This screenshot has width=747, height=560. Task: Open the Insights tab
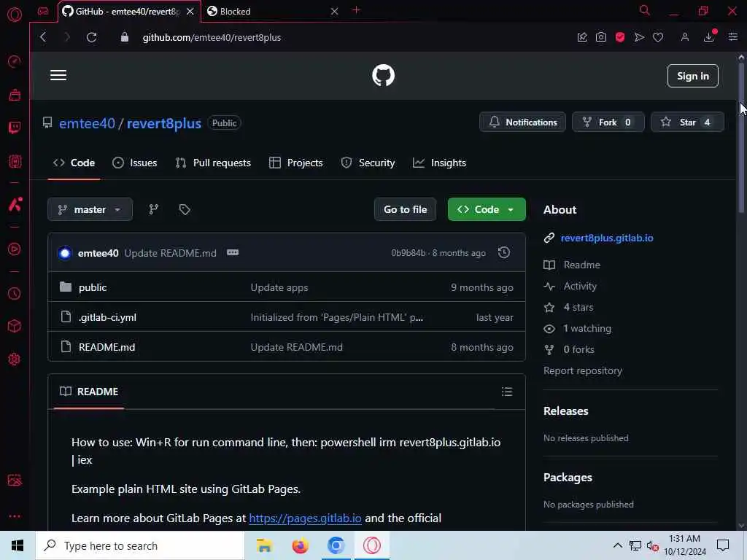[x=439, y=163]
